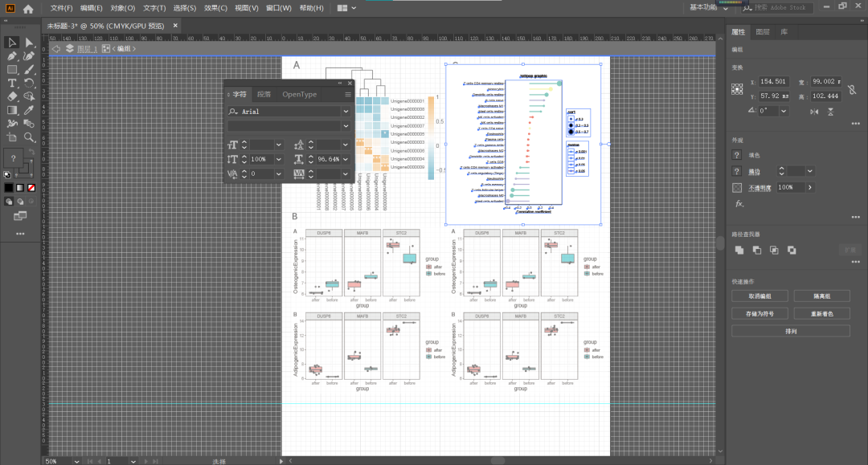The width and height of the screenshot is (868, 465).
Task: Select the Width/Warp tool
Action: [11, 124]
